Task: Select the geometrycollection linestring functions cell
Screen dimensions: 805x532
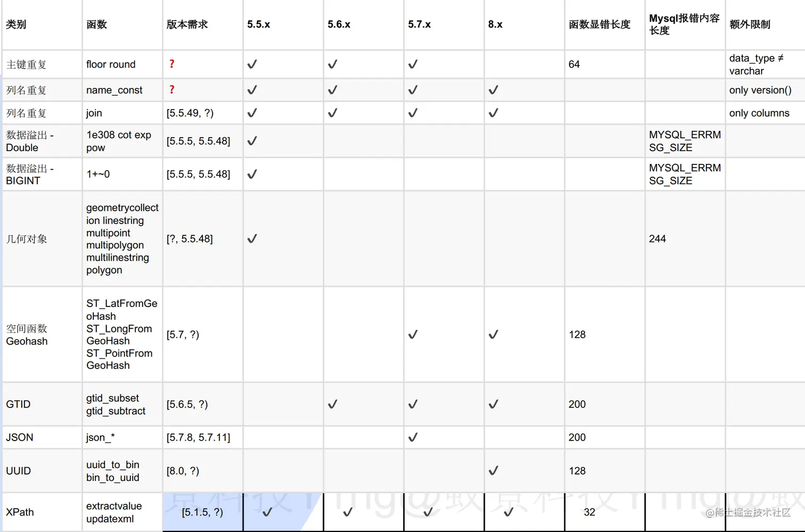Action: (x=122, y=239)
